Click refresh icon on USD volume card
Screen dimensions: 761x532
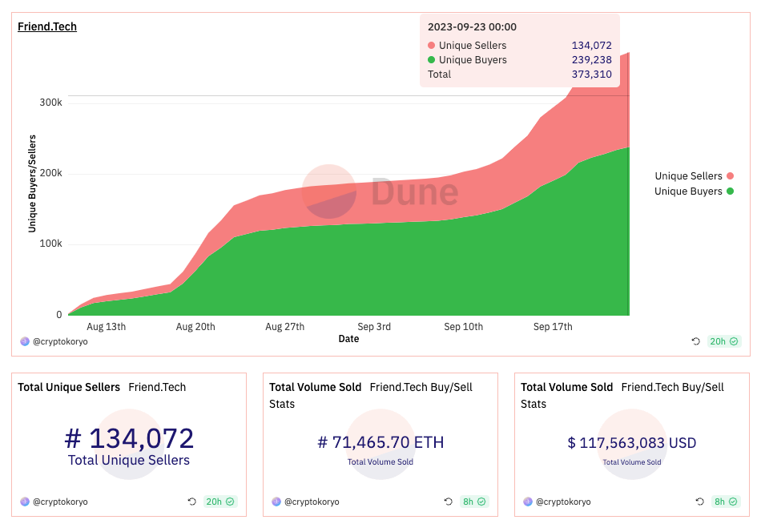coord(700,502)
